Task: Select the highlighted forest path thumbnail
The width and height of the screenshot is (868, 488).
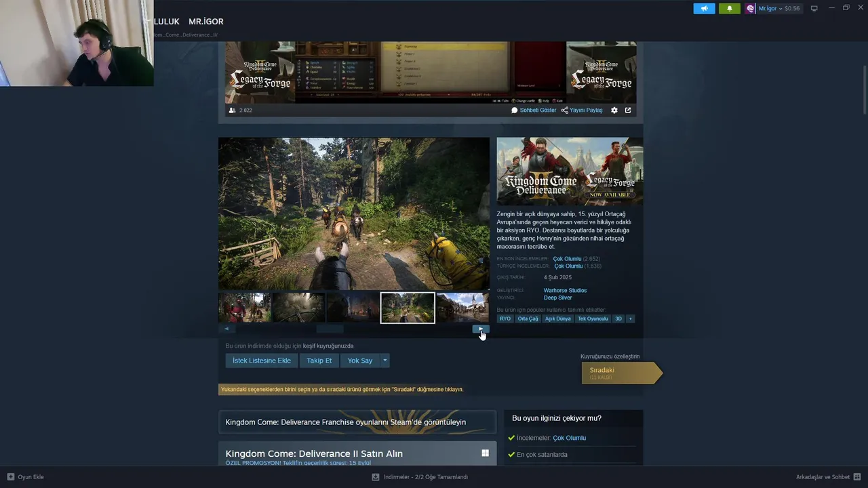Action: 408,308
